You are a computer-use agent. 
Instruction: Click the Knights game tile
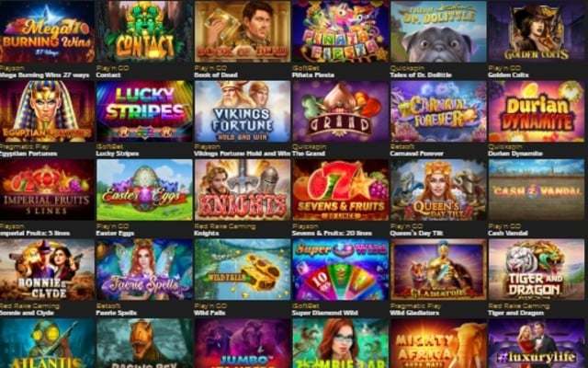pos(243,190)
